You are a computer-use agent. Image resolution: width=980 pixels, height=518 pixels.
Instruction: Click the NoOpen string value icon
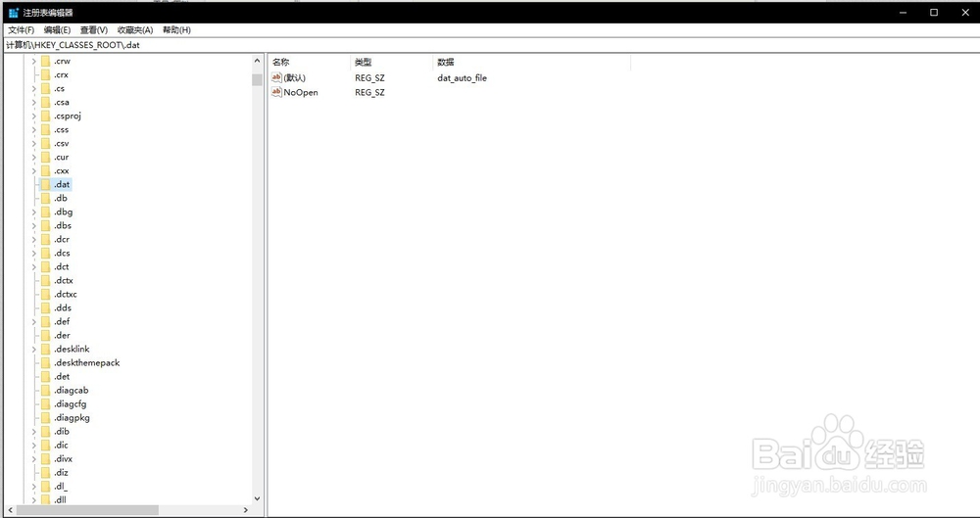277,92
